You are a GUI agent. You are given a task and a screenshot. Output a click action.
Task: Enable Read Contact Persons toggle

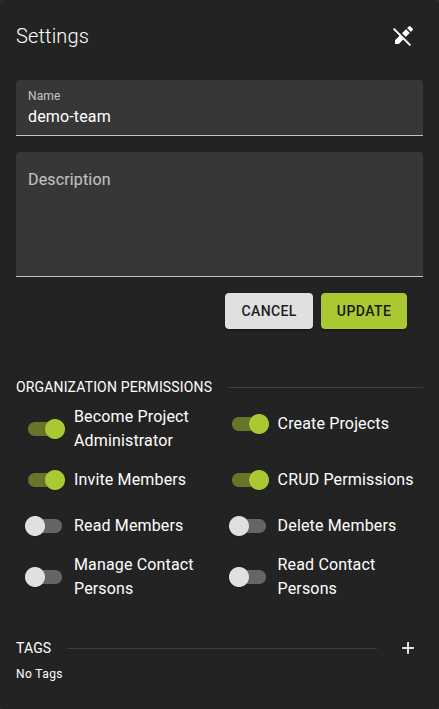247,577
